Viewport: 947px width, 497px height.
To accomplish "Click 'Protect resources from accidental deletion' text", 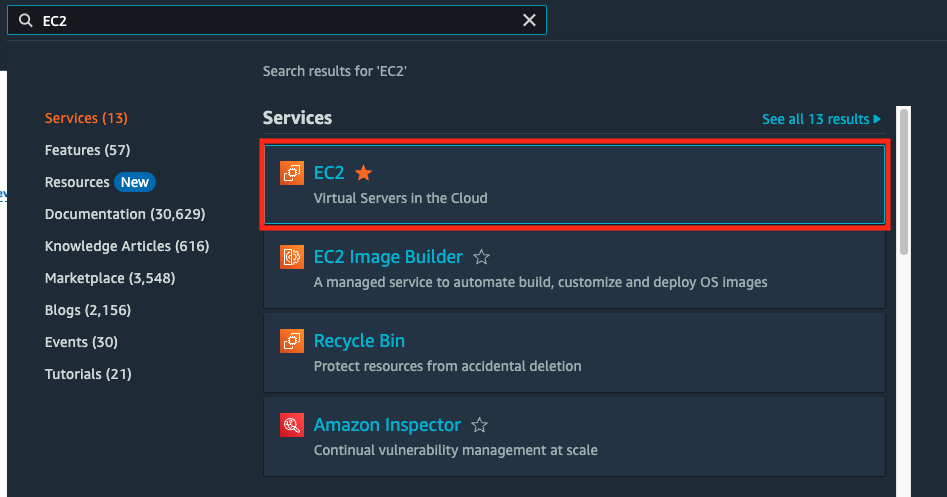I will click(x=448, y=366).
